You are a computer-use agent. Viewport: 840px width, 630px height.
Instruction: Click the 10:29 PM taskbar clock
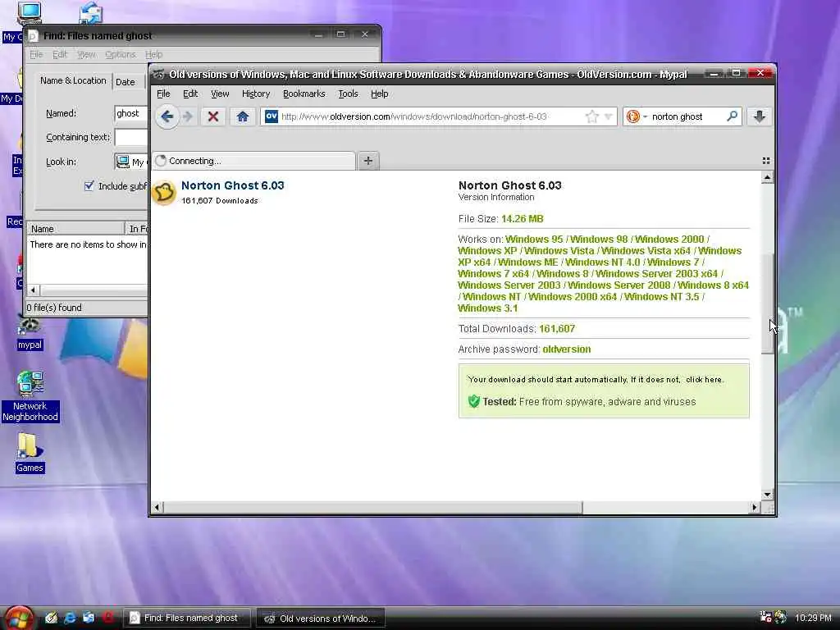click(x=813, y=618)
